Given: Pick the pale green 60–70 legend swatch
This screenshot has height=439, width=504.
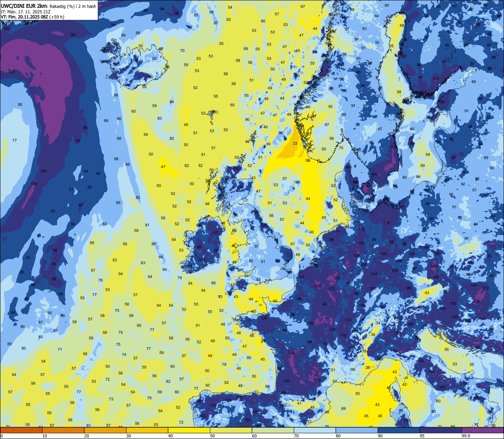Looking at the screenshot, I should (x=273, y=430).
